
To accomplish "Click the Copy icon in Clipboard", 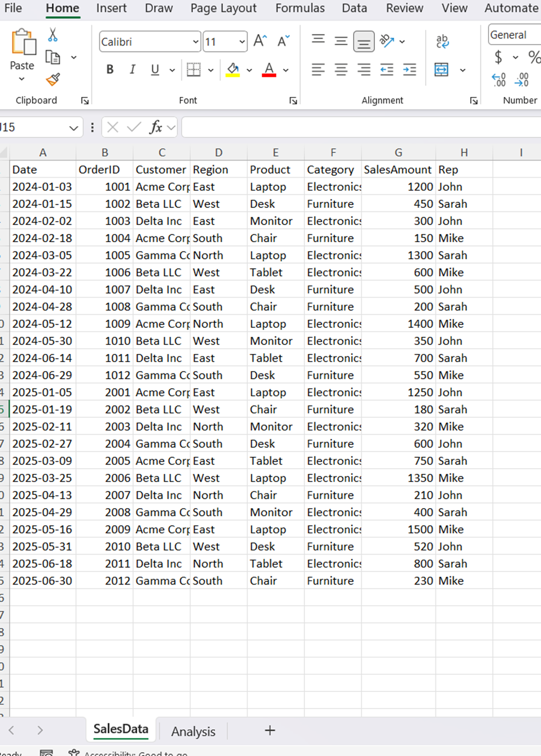I will pos(53,57).
